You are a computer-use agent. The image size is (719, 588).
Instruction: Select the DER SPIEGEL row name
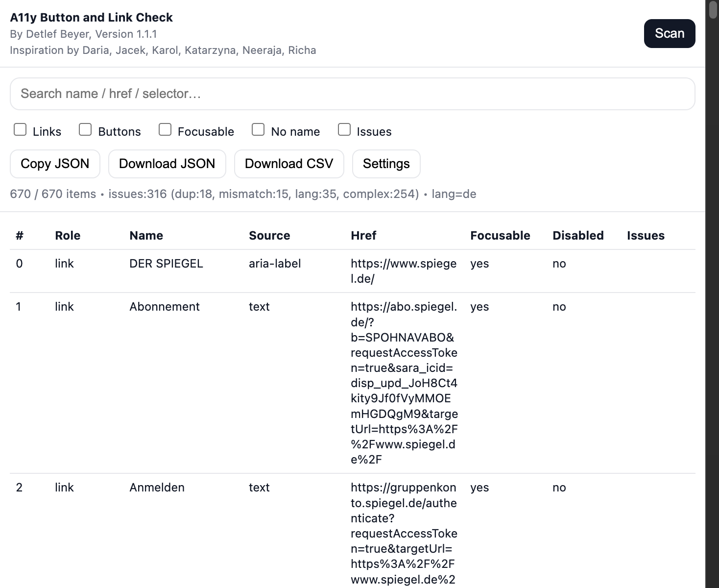click(x=166, y=264)
